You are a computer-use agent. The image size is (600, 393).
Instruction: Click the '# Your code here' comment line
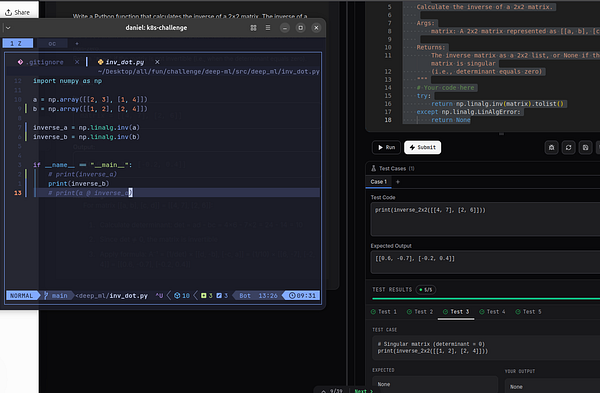coord(445,88)
